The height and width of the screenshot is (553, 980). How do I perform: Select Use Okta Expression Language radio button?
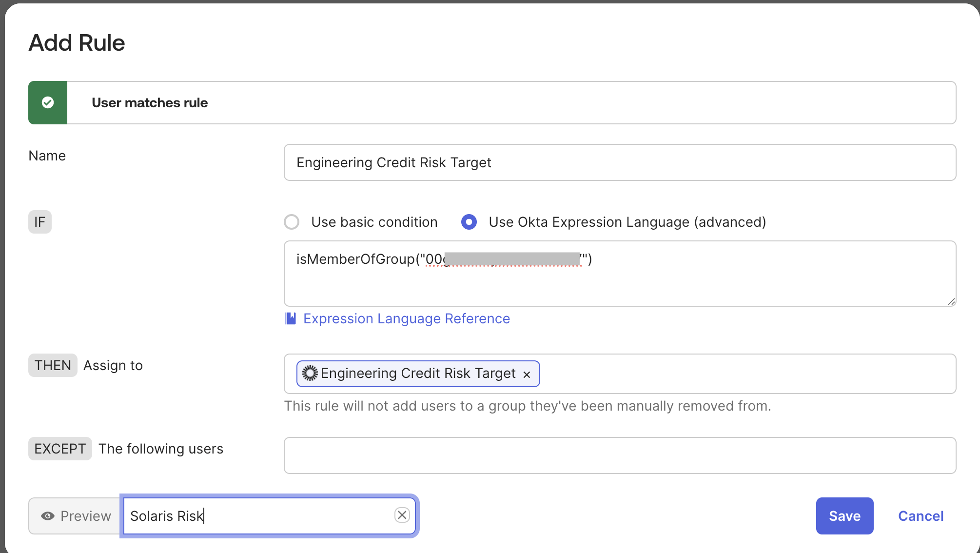click(469, 222)
